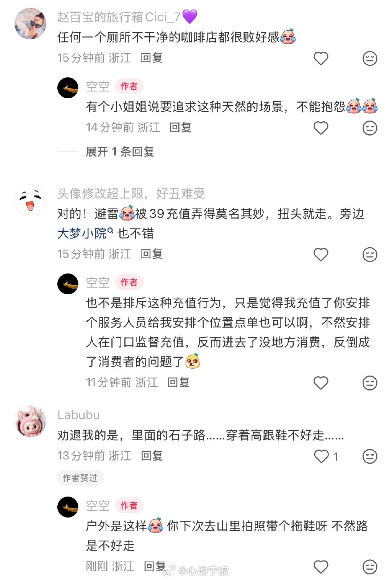
Task: Expand 展开 1 条回复
Action: click(x=120, y=151)
